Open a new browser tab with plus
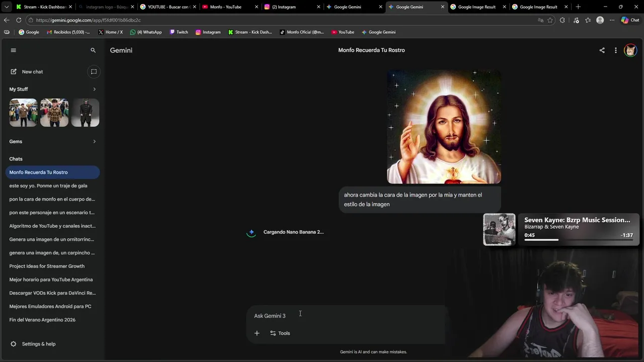Screen dimensions: 644x362 [578, 7]
